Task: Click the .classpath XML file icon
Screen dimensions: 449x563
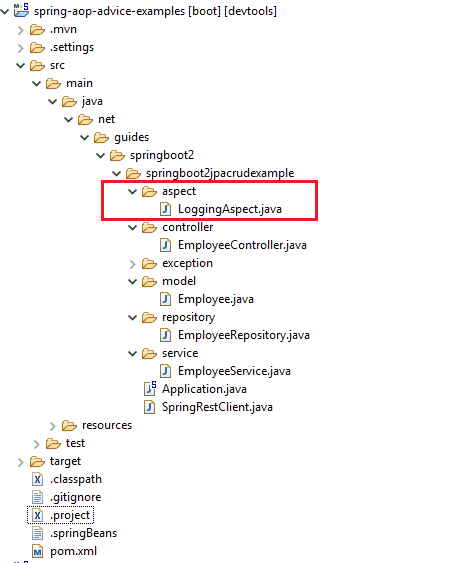Action: pos(37,479)
